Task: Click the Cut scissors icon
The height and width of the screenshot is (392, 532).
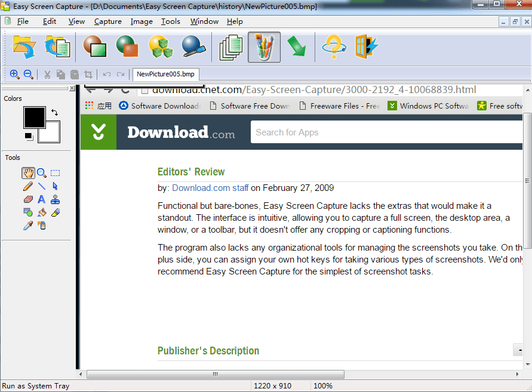Action: (x=47, y=74)
